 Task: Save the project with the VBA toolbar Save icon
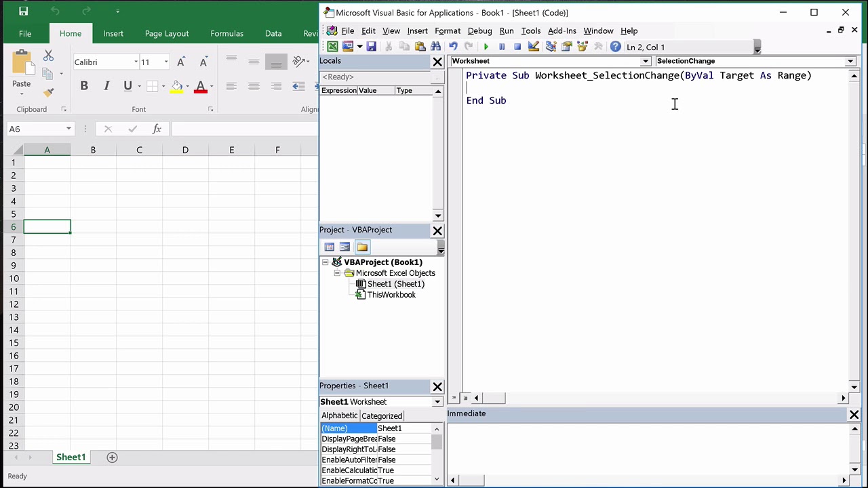tap(371, 47)
